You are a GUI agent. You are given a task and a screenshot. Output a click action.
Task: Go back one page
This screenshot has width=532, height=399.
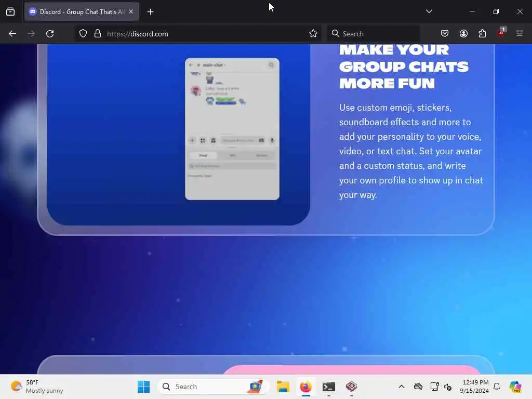[x=12, y=34]
